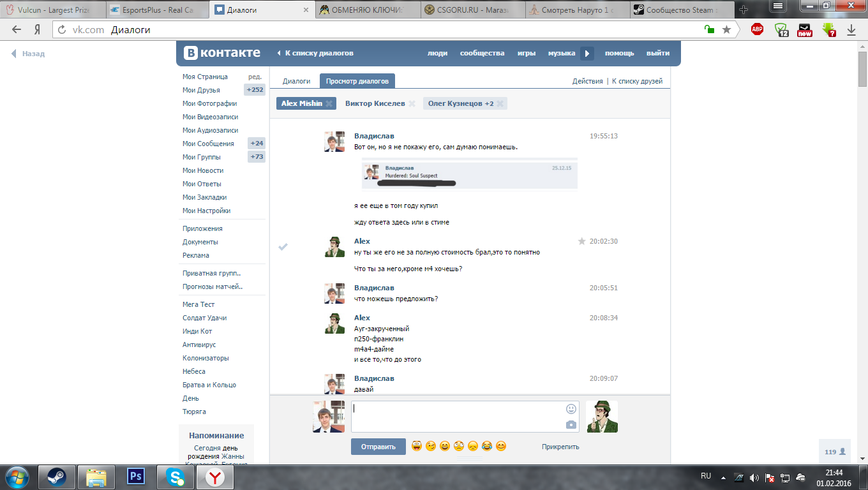Open the browser hamburger menu
868x490 pixels.
(777, 6)
